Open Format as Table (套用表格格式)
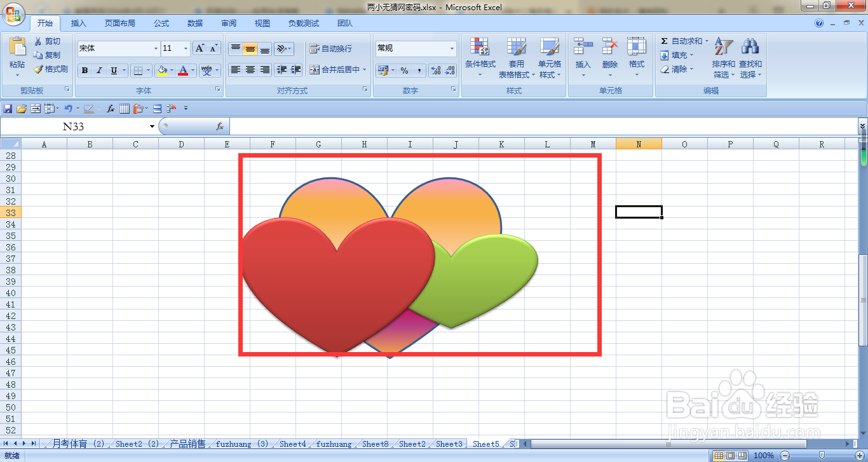This screenshot has width=868, height=462. (x=516, y=57)
